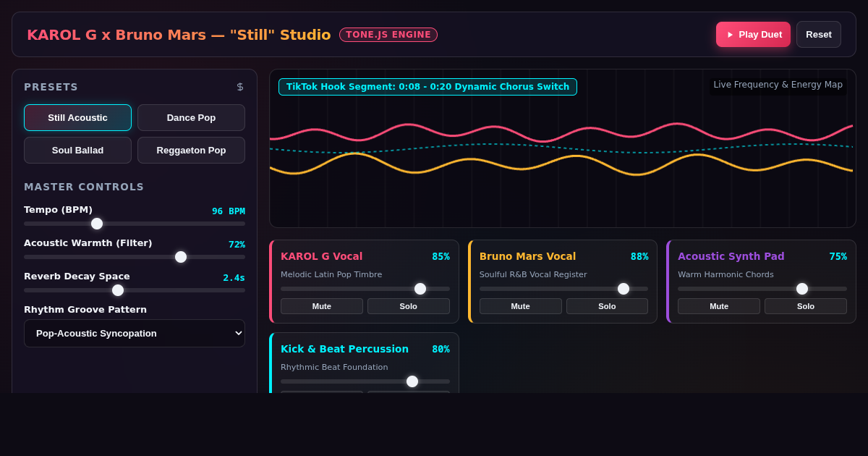Click the Kick & Beat Percussion title
The height and width of the screenshot is (456, 868).
pyautogui.click(x=344, y=349)
